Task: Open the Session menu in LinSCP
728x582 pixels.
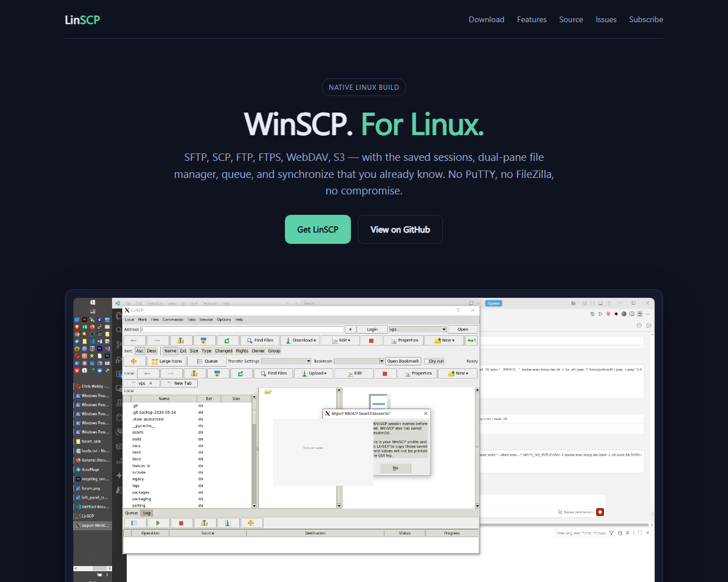Action: (206, 319)
